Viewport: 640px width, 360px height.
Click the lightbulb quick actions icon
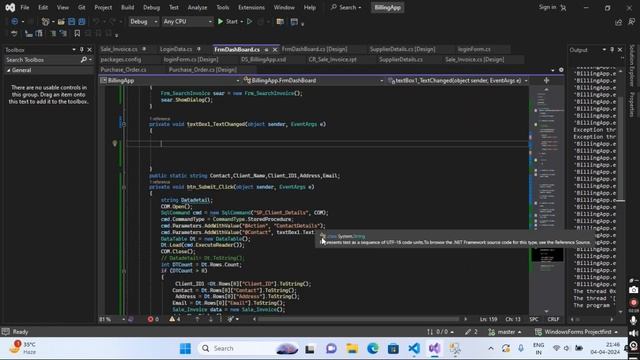pos(115,143)
